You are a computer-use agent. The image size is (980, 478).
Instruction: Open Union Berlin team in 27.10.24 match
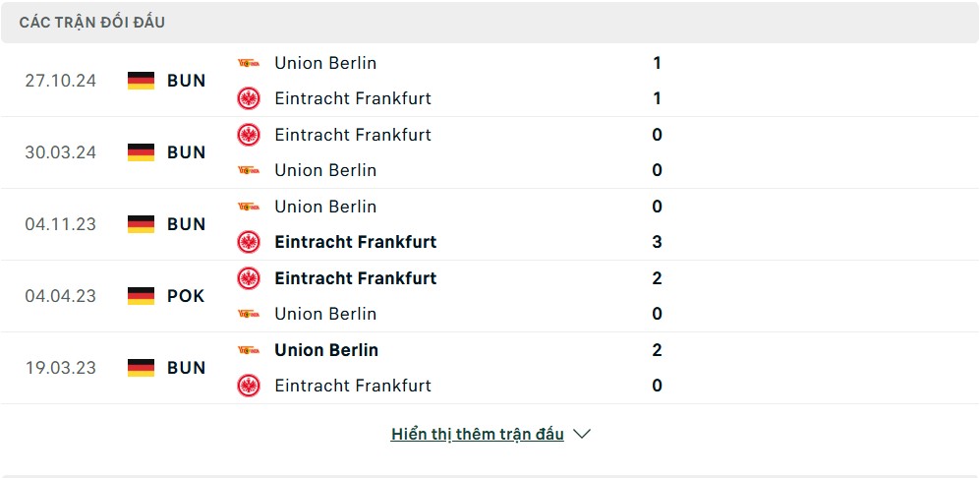tap(325, 63)
